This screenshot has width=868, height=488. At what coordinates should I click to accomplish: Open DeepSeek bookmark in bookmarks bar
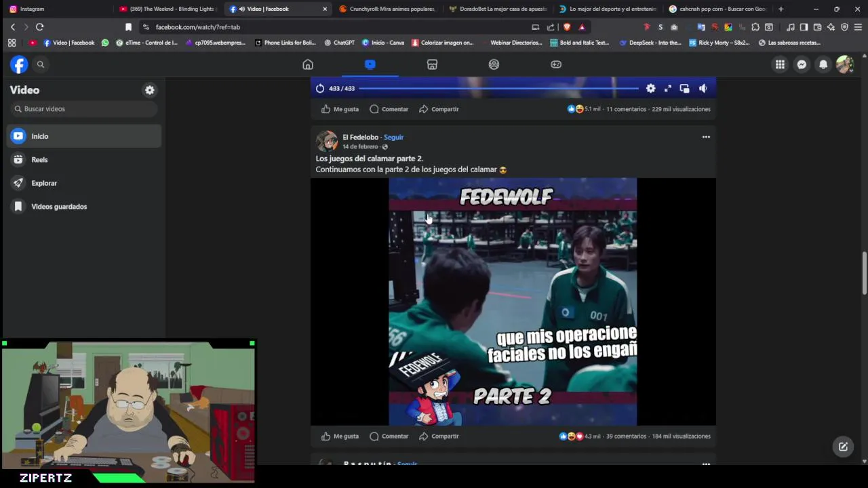pos(650,43)
